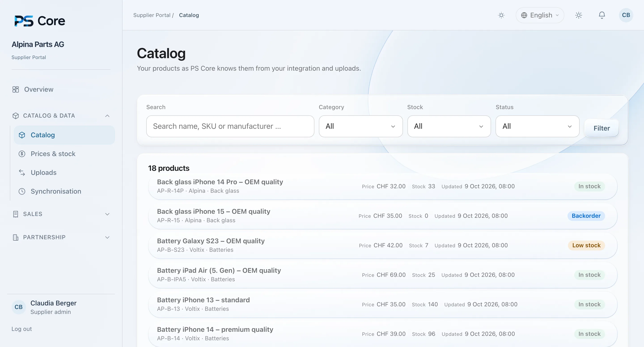The width and height of the screenshot is (644, 347).
Task: Focus the Search name, SKU or manufacturer field
Action: pos(230,126)
